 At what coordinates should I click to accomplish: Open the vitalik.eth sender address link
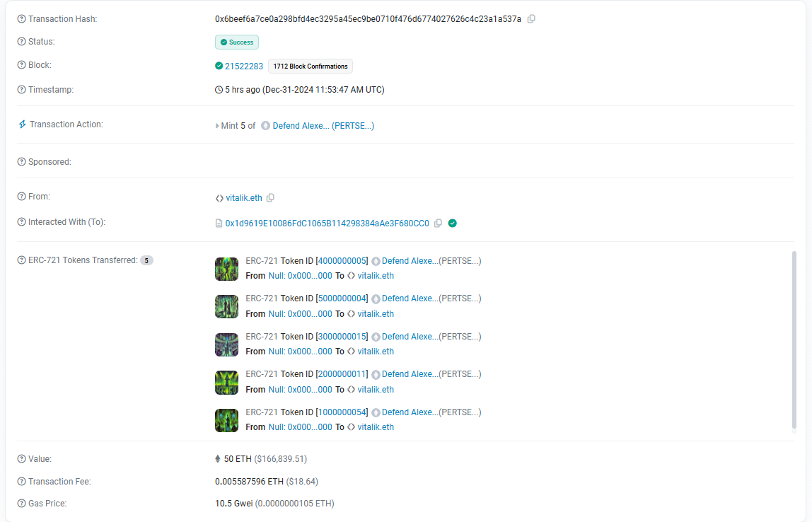(x=244, y=198)
